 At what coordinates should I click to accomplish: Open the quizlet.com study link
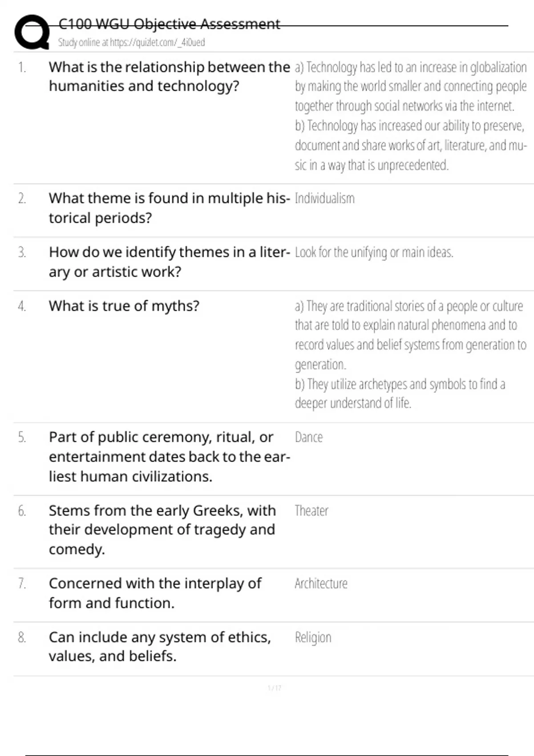tap(131, 43)
